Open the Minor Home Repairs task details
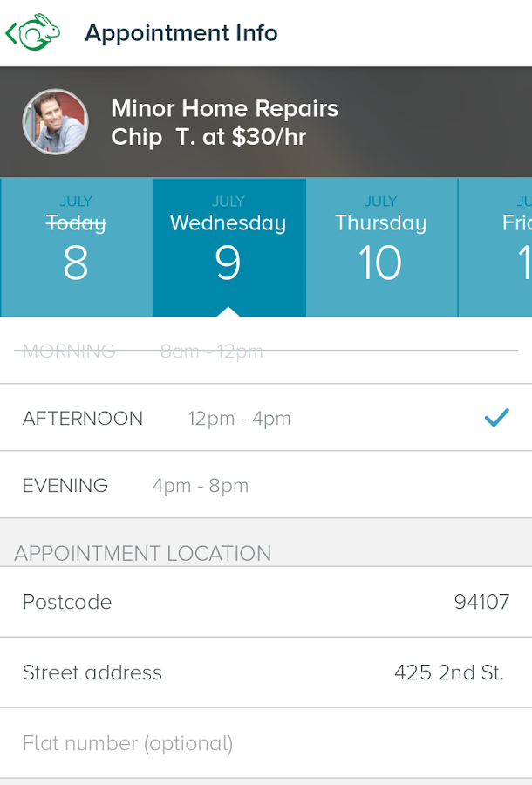Image resolution: width=532 pixels, height=785 pixels. point(224,109)
